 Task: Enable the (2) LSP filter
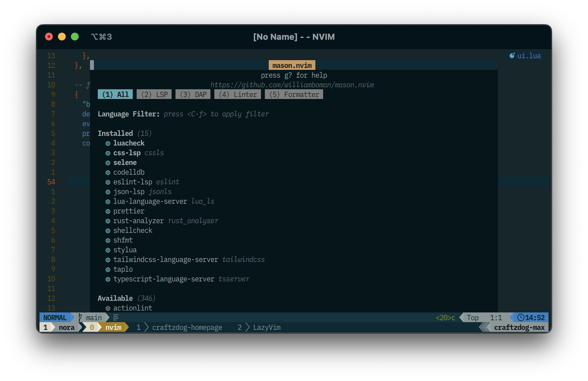[154, 94]
